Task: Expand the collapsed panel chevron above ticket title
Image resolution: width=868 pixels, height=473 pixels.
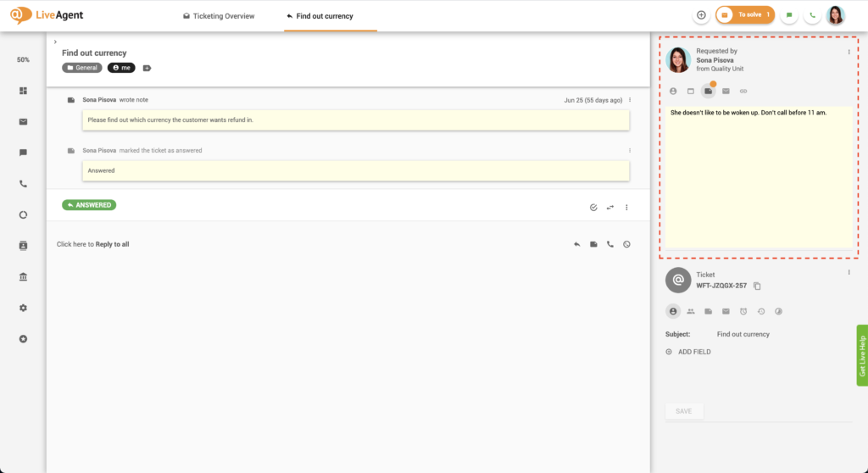Action: pyautogui.click(x=55, y=42)
